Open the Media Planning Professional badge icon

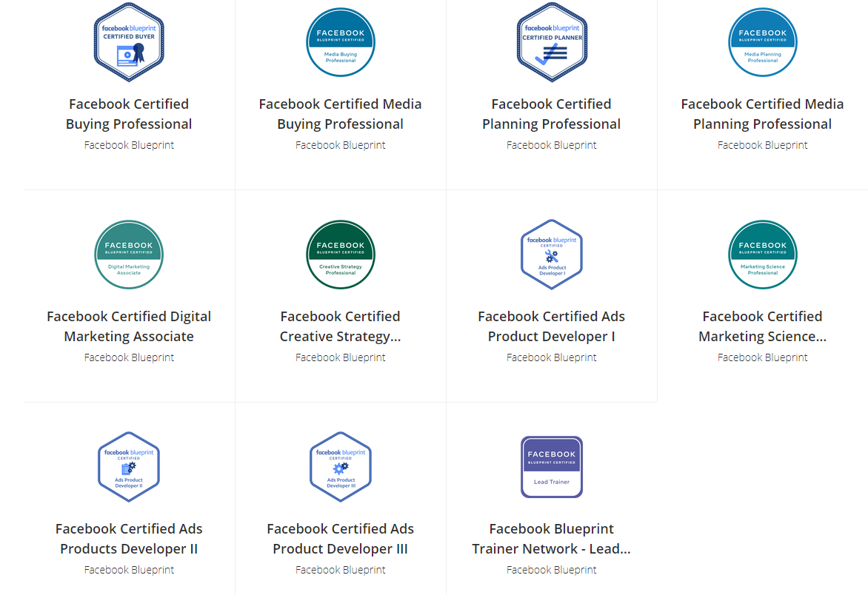pyautogui.click(x=763, y=42)
